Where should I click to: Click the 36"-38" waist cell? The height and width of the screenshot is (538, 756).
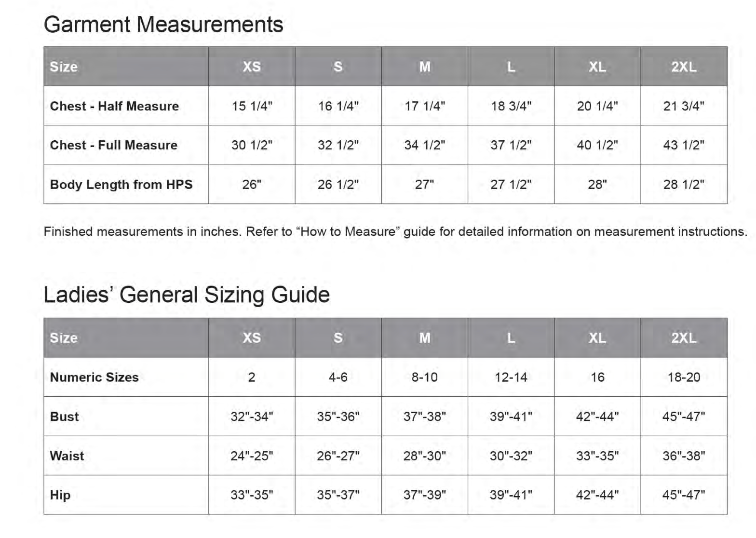(684, 456)
